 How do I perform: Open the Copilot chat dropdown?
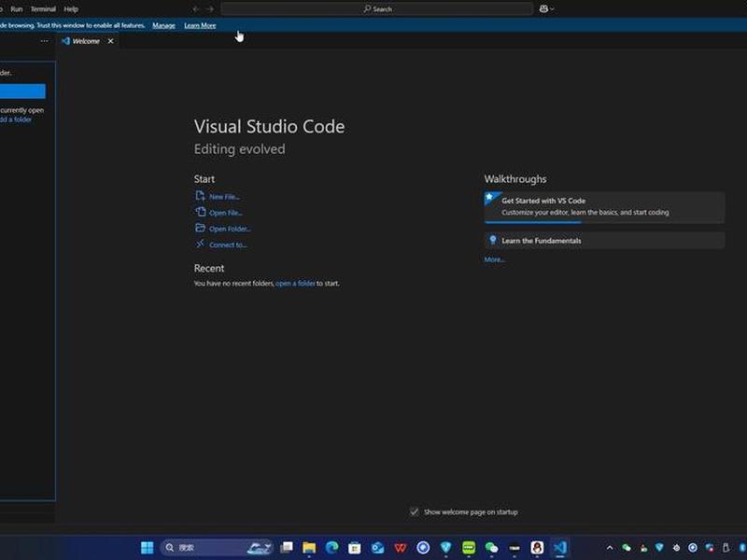point(546,9)
